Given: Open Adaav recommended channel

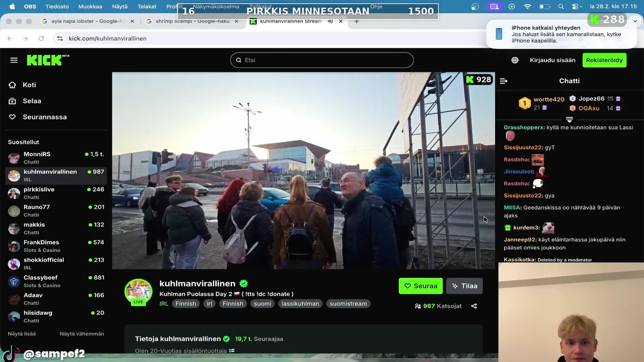Looking at the screenshot, I should pos(56,299).
